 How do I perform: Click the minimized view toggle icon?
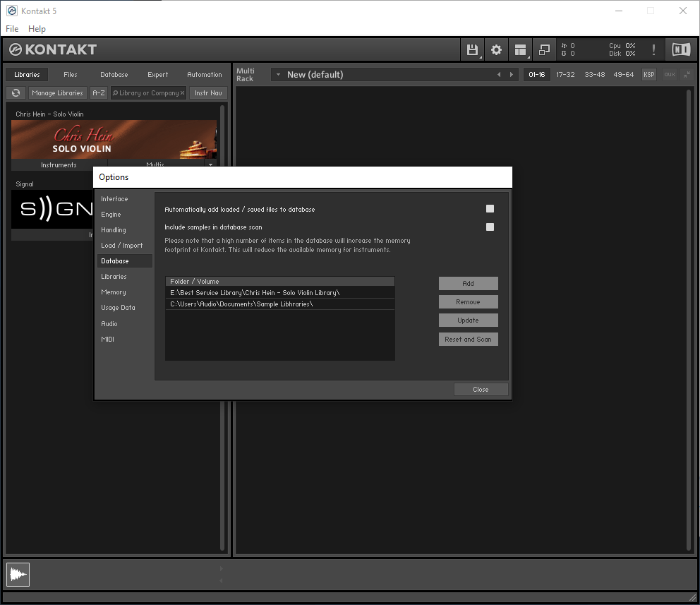click(x=544, y=49)
